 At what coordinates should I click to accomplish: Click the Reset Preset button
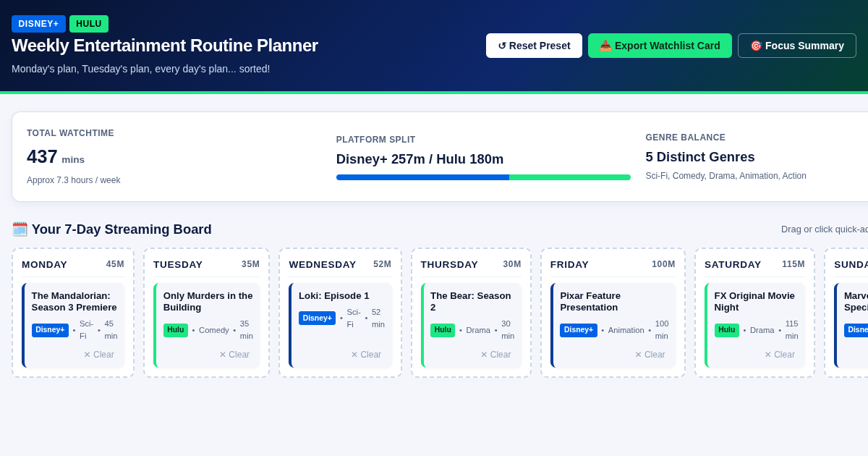(x=534, y=46)
